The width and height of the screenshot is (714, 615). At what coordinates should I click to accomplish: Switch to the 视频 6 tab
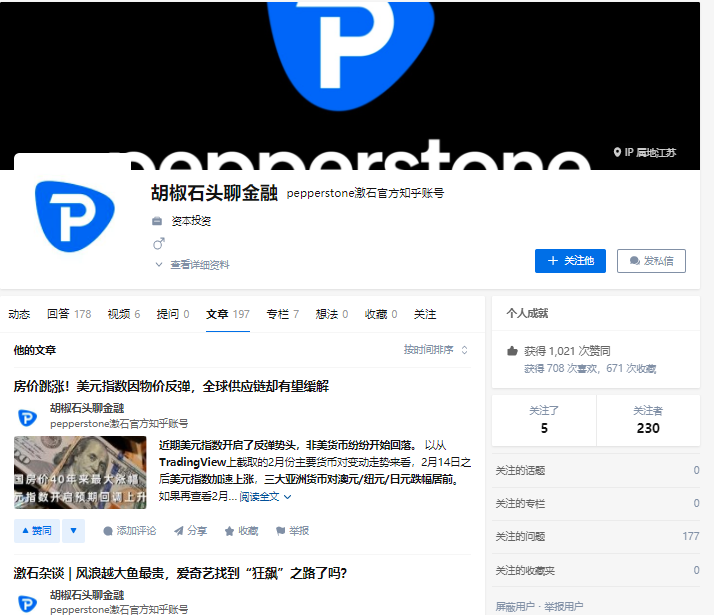tap(124, 314)
